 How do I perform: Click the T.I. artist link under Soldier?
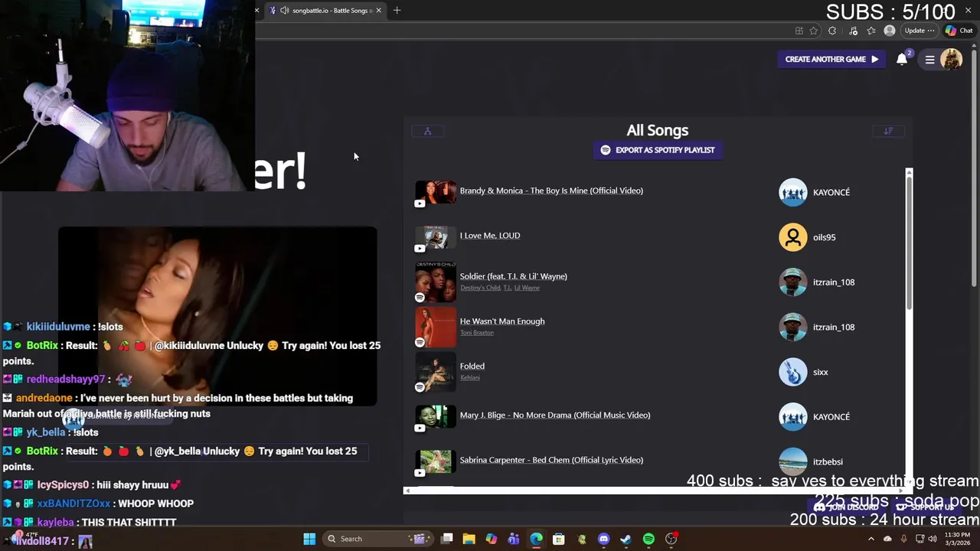pos(507,288)
